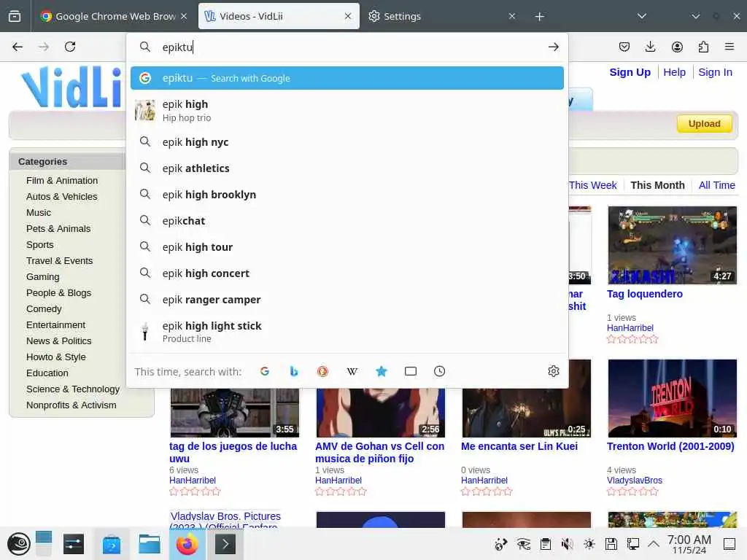Show hidden system tray icons
747x560 pixels.
click(654, 544)
